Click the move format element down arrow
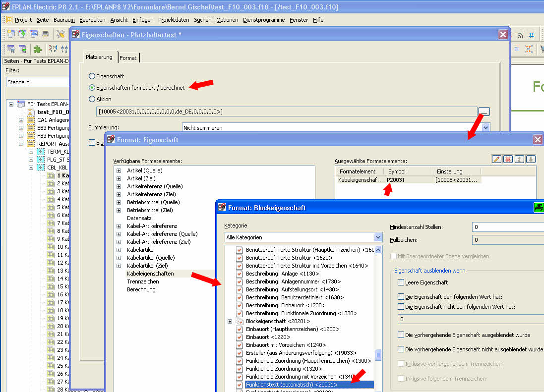 (531, 159)
